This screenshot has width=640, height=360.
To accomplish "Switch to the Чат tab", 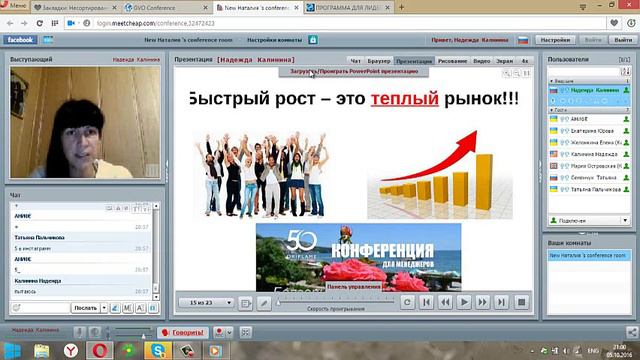I will point(356,61).
